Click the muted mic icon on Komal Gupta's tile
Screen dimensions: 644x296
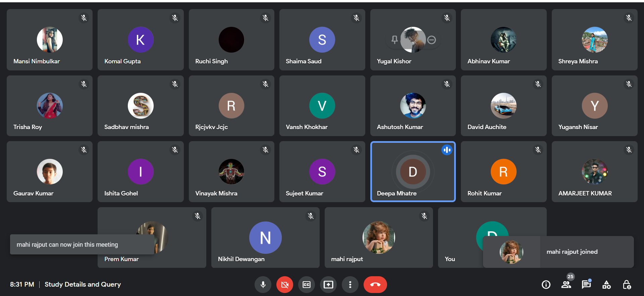(x=175, y=18)
